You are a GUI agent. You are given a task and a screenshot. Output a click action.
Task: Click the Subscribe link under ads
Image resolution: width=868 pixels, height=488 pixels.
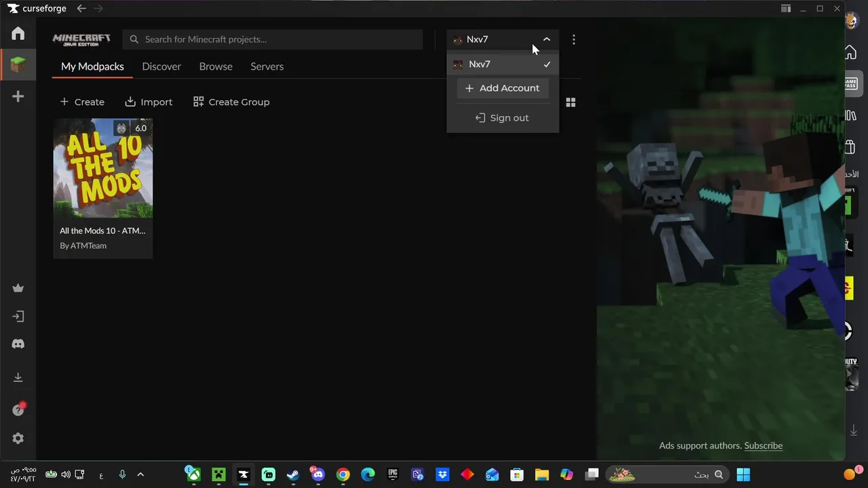coord(764,445)
